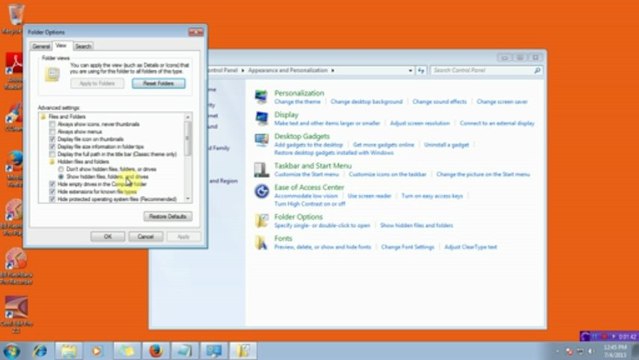Uncheck Display file icon on thumbnails
The image size is (639, 360).
click(52, 139)
